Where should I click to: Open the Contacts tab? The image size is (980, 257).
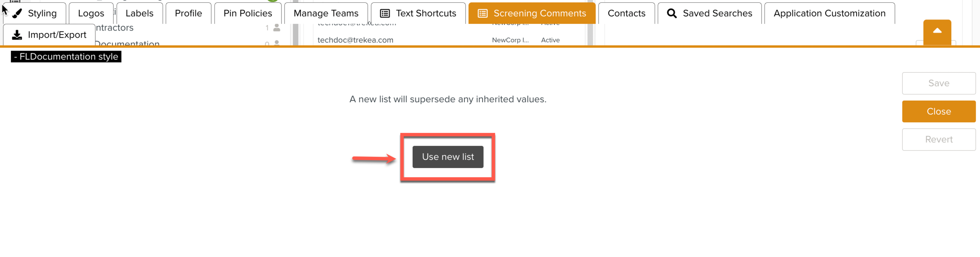(x=626, y=13)
